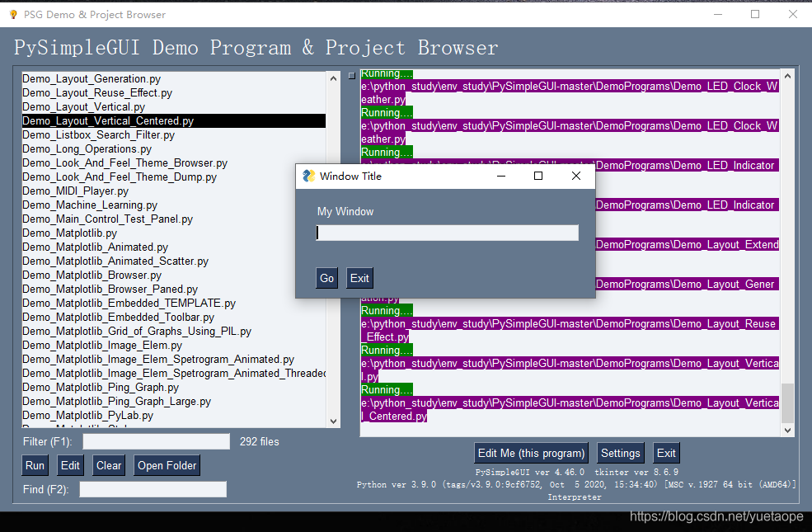This screenshot has width=812, height=532.
Task: Open the Settings button
Action: pyautogui.click(x=621, y=454)
